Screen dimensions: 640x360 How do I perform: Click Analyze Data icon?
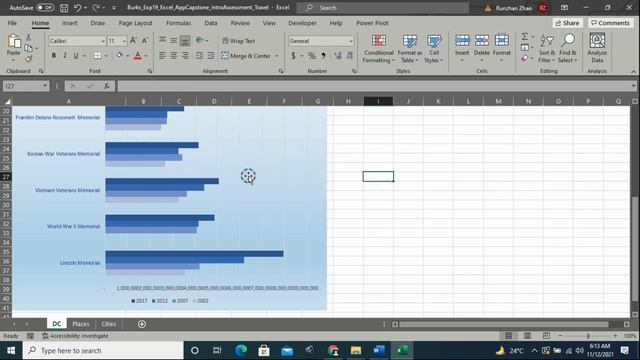[597, 41]
